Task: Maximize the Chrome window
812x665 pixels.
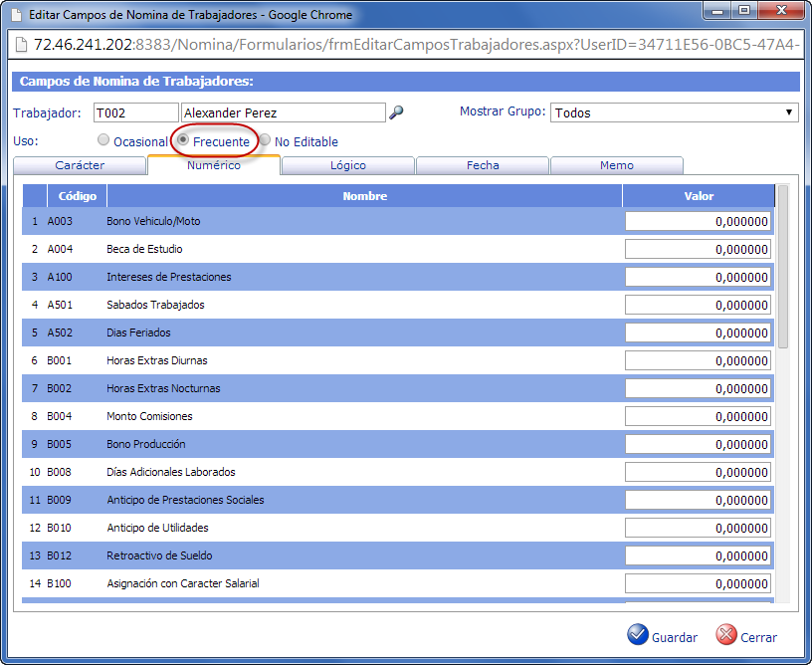Action: pyautogui.click(x=744, y=11)
